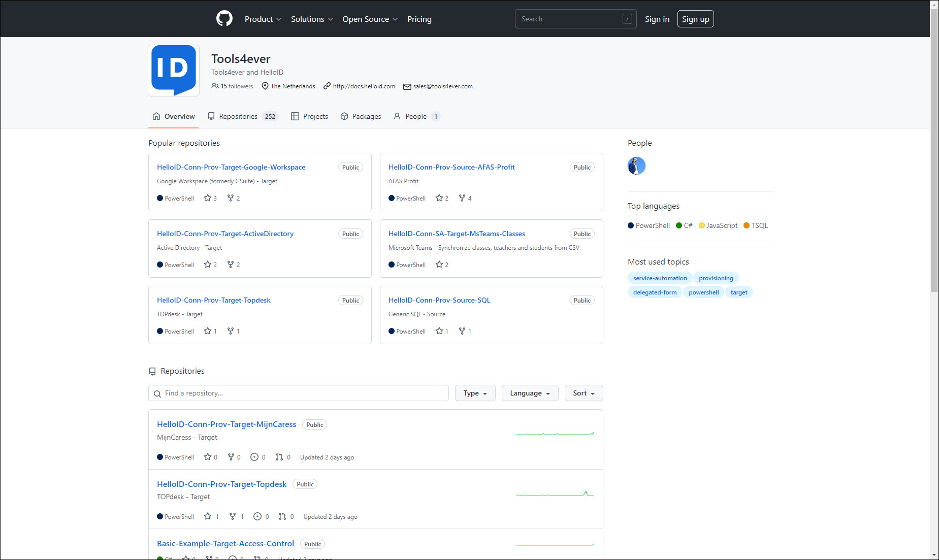Click open issues icon in Topdesk list row

coord(257,516)
